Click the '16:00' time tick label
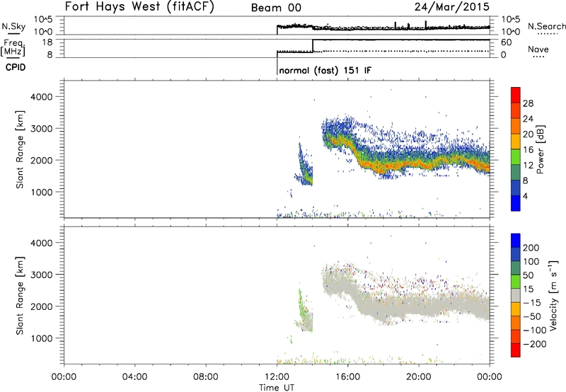Viewport: 566px width, 392px height. click(347, 377)
